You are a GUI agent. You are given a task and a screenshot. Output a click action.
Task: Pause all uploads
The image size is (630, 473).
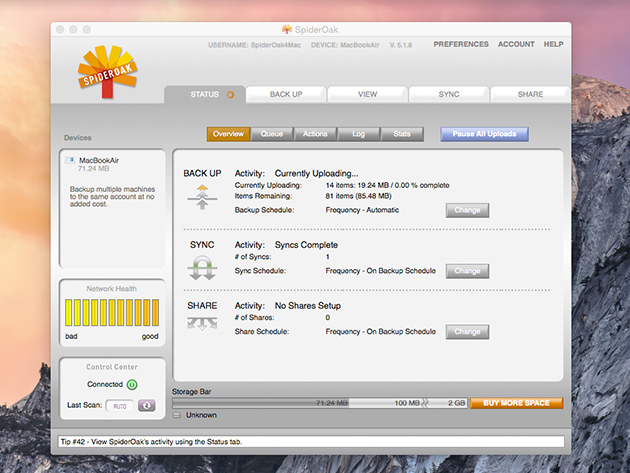coord(484,134)
